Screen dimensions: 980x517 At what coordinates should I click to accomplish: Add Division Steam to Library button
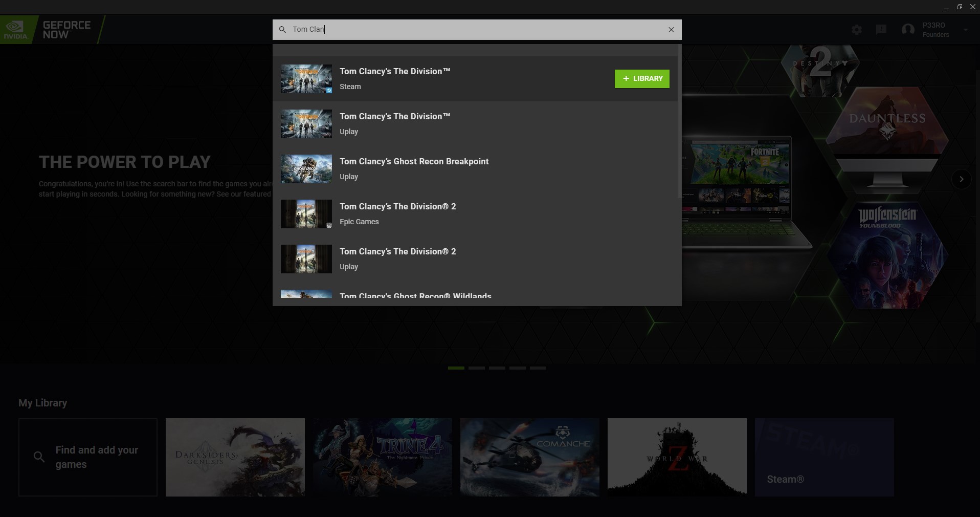642,79
